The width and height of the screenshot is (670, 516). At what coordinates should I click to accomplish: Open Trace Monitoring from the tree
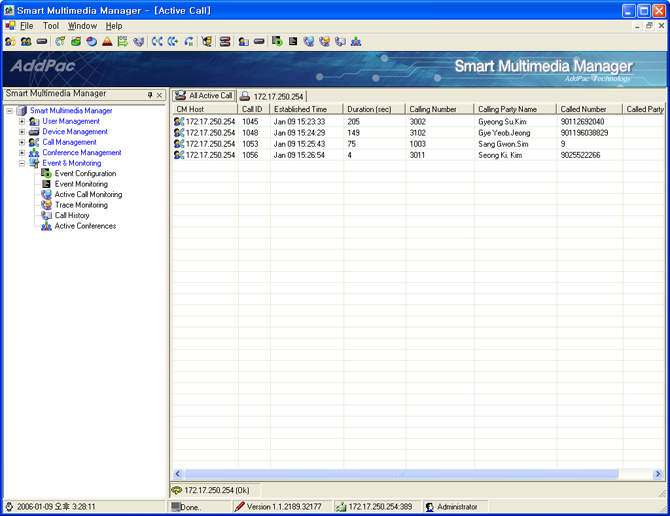click(x=80, y=205)
